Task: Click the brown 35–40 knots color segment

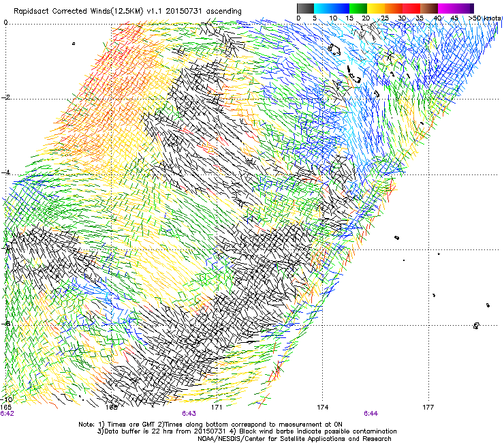Action: point(429,8)
